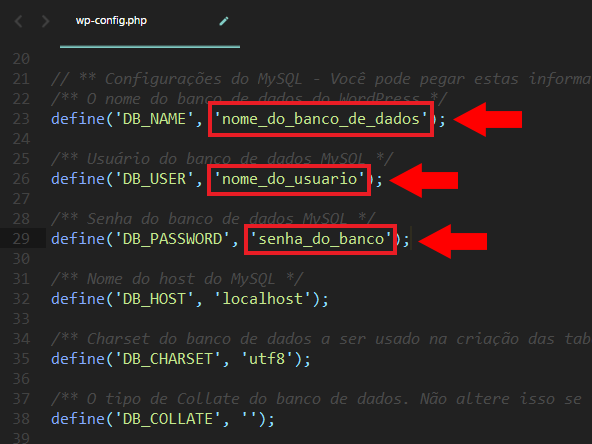Click 'utf8' string on line 35
This screenshot has width=592, height=444.
tap(267, 359)
